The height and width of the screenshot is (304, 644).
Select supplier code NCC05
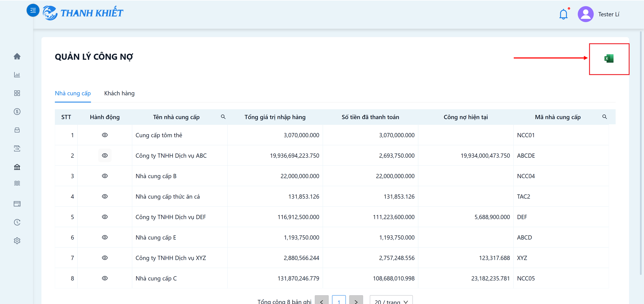click(x=526, y=279)
